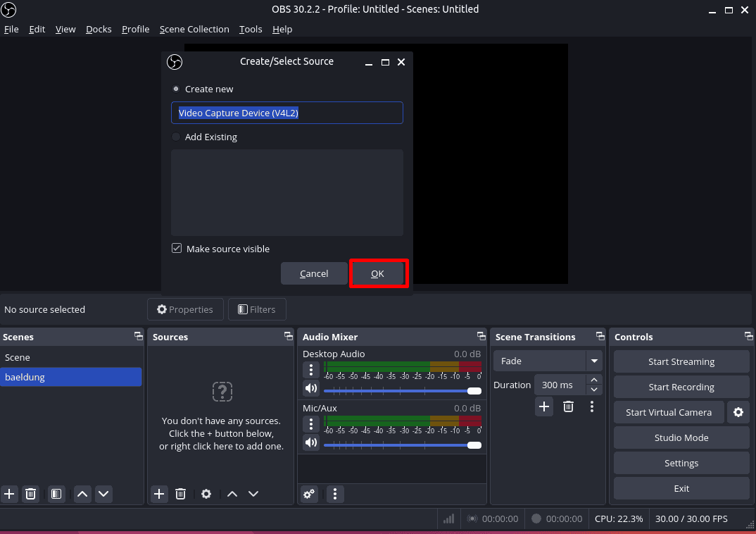Open the Audio Mixer kebab menu

pyautogui.click(x=335, y=494)
